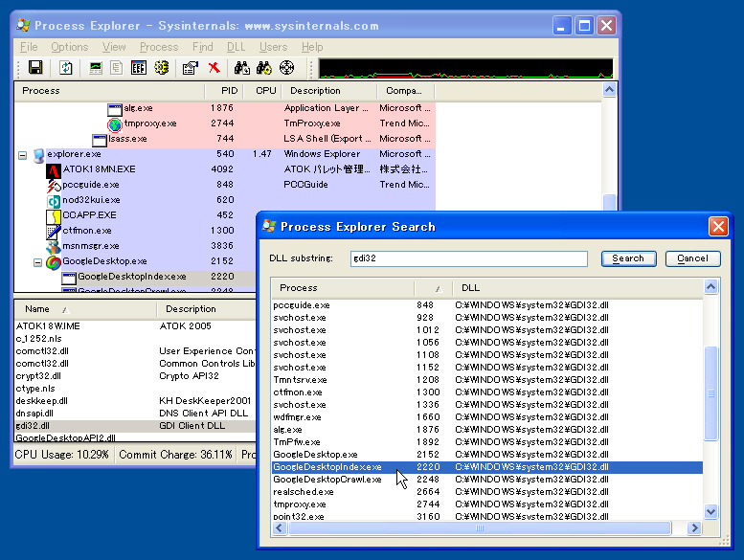The width and height of the screenshot is (744, 560).
Task: Open the process Properties toolbar icon
Action: (x=191, y=68)
